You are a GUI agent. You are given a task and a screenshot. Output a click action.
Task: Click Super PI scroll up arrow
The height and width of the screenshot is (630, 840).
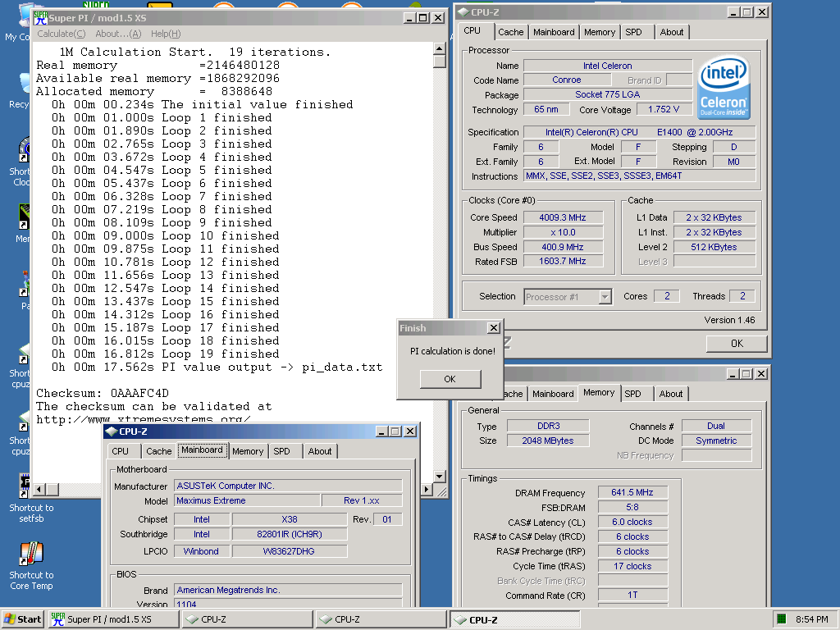point(440,48)
